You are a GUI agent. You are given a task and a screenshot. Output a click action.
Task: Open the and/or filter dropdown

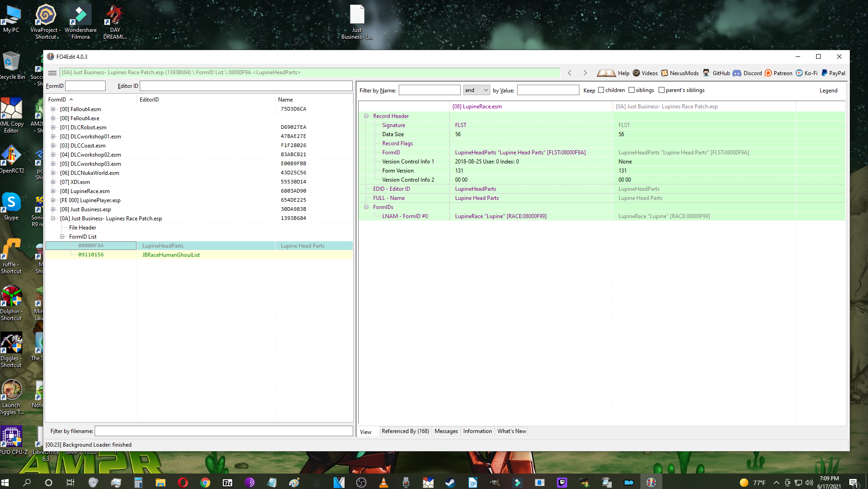pos(476,90)
